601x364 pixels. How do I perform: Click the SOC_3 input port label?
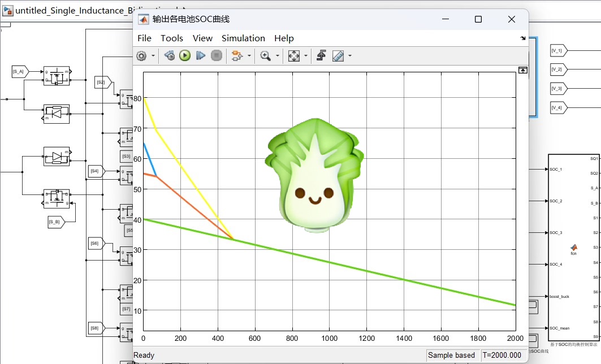tap(556, 233)
